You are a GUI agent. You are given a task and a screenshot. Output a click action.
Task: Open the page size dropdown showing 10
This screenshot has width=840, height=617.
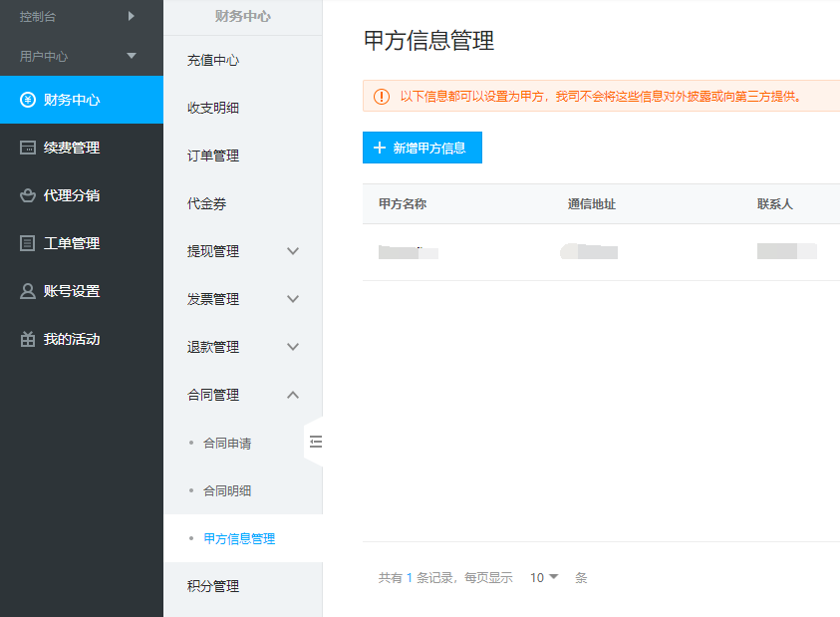coord(544,577)
